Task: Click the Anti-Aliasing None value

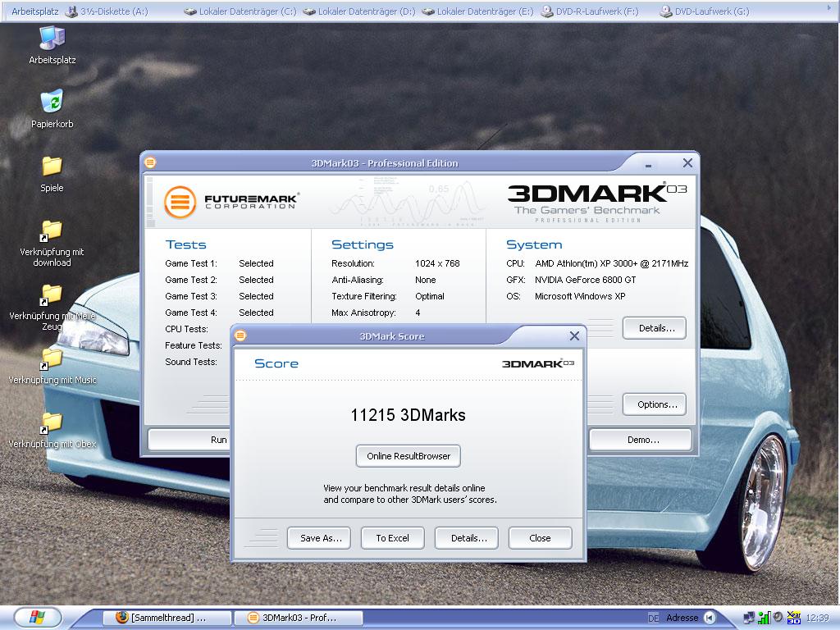Action: 426,280
